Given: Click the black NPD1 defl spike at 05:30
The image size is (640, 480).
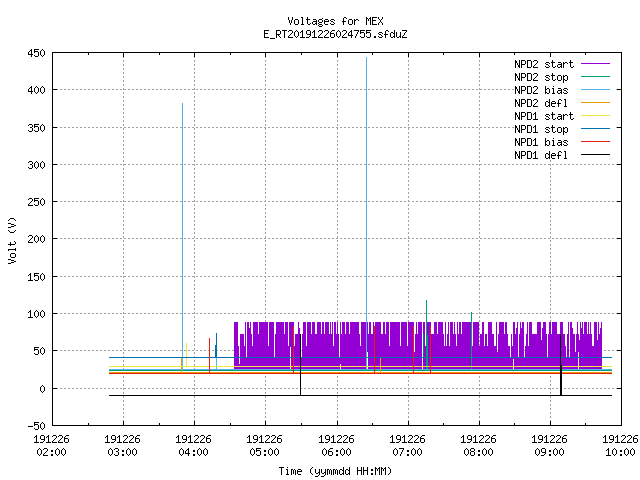Looking at the screenshot, I should [x=300, y=364].
